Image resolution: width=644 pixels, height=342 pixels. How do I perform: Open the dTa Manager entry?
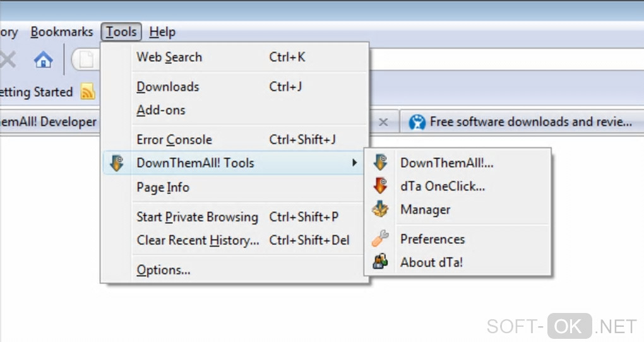[x=458, y=209]
